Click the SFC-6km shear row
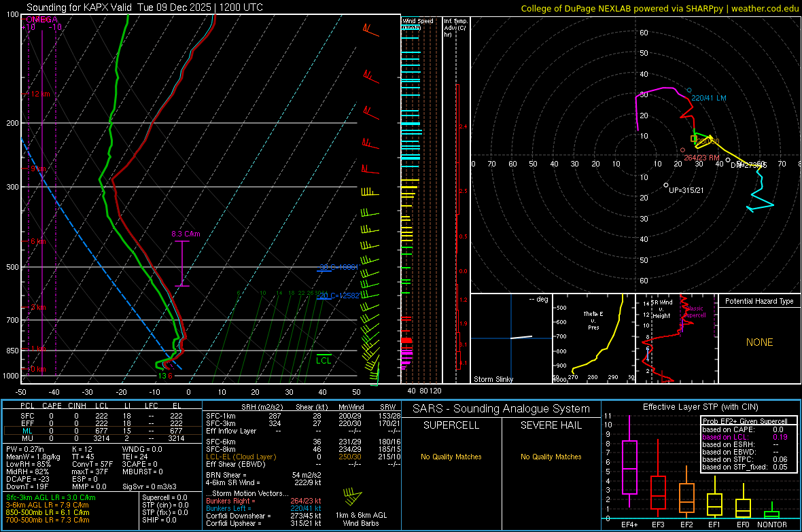The width and height of the screenshot is (802, 532). (x=303, y=442)
